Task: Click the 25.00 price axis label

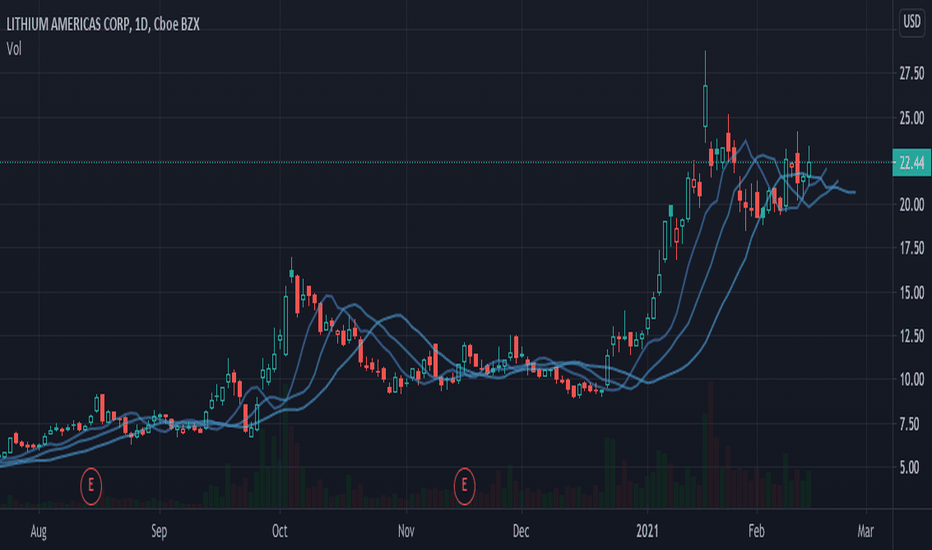Action: [x=912, y=118]
